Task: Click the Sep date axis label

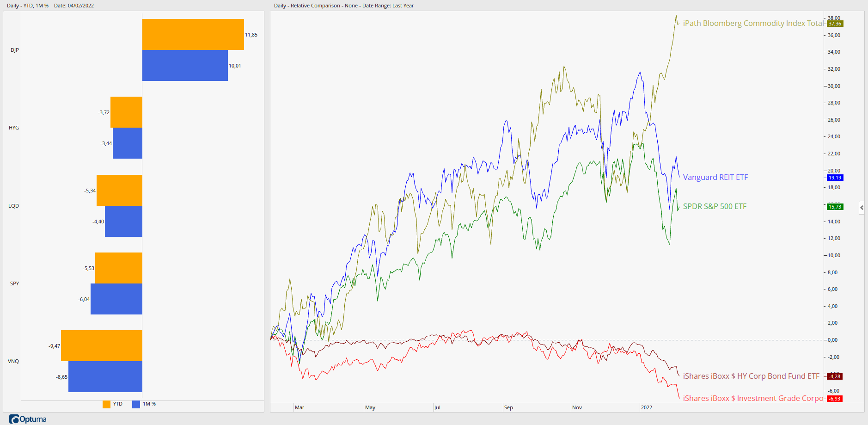Action: point(508,407)
